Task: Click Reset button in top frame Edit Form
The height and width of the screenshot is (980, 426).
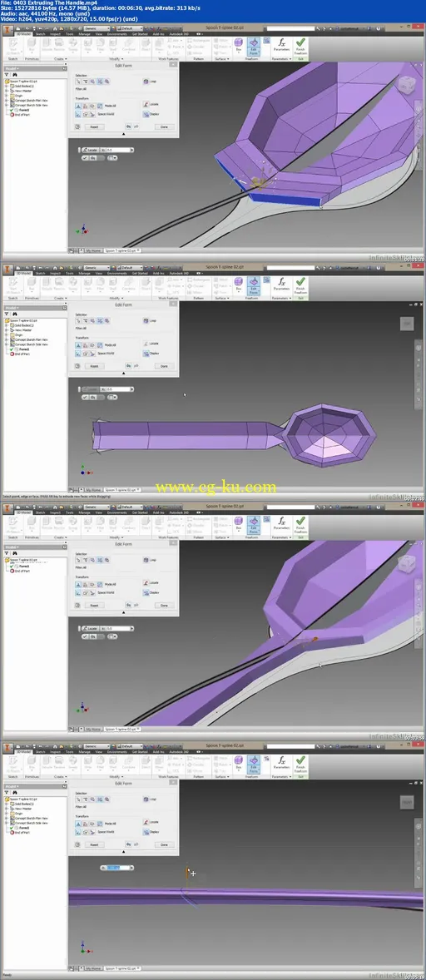Action: pyautogui.click(x=94, y=126)
